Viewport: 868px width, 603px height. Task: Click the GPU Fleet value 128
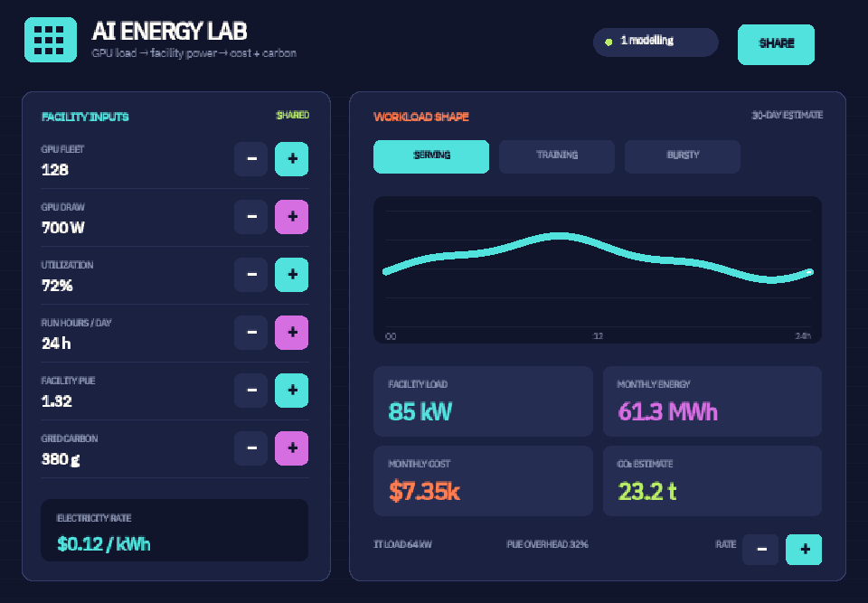(55, 170)
